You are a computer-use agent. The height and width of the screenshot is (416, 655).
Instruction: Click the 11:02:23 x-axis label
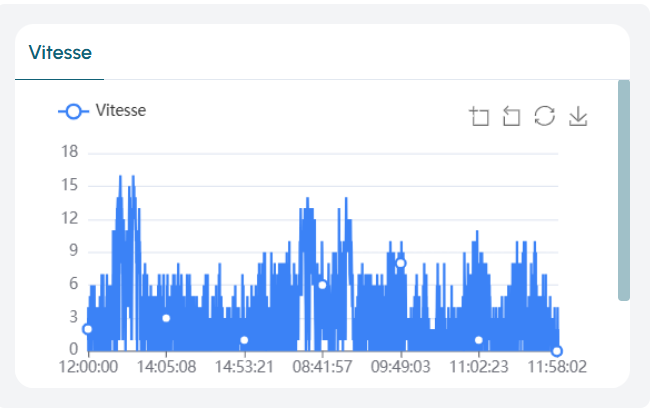pyautogui.click(x=479, y=367)
